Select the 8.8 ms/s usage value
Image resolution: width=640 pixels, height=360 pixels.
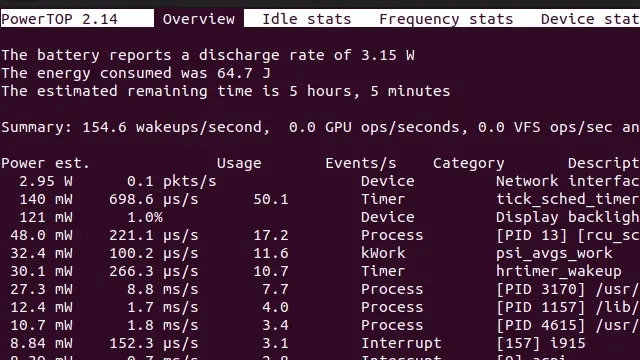[x=162, y=289]
